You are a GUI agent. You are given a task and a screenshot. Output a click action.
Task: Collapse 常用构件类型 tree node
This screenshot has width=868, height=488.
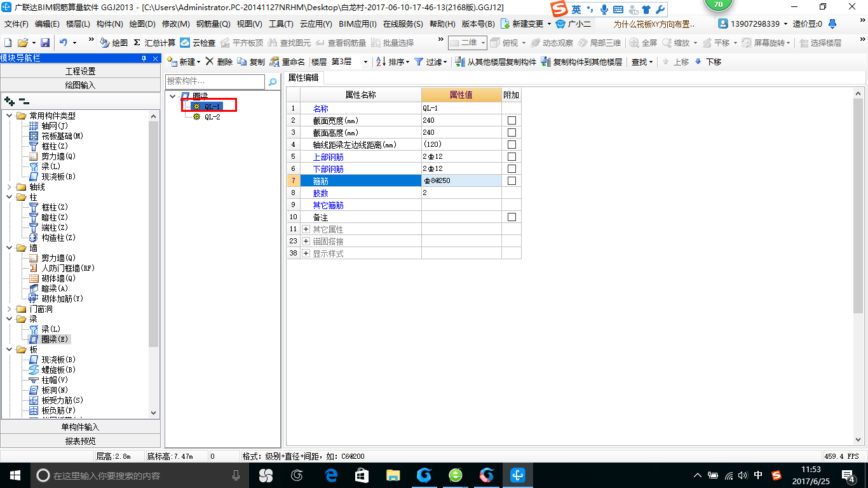(x=9, y=116)
